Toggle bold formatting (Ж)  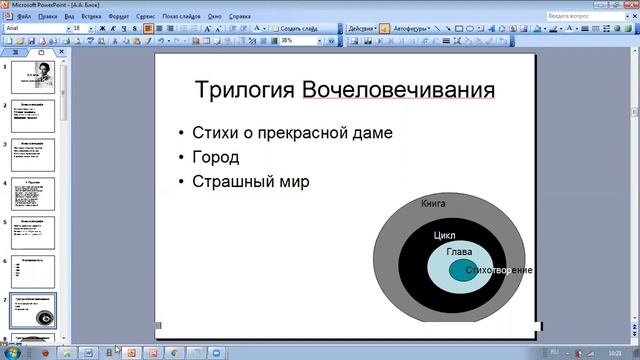coord(102,28)
